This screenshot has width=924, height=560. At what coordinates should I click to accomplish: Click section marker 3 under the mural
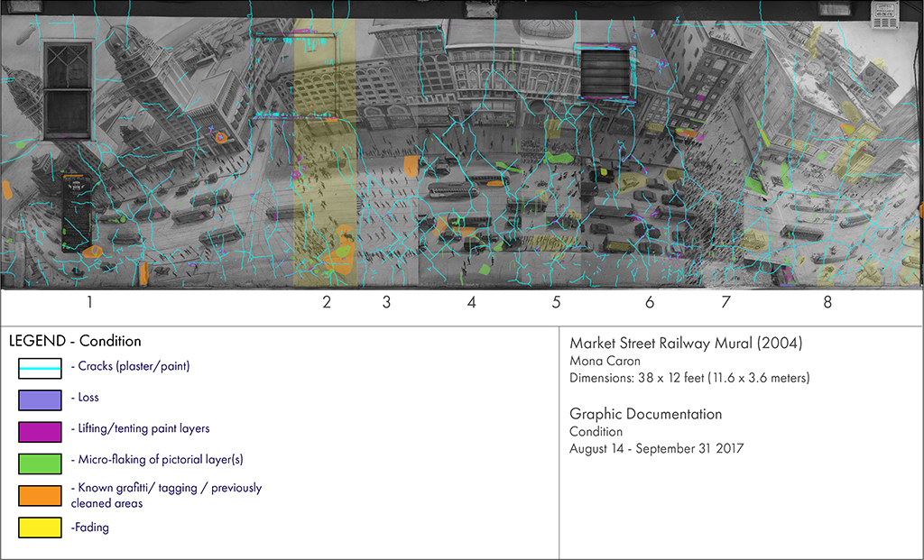point(386,303)
